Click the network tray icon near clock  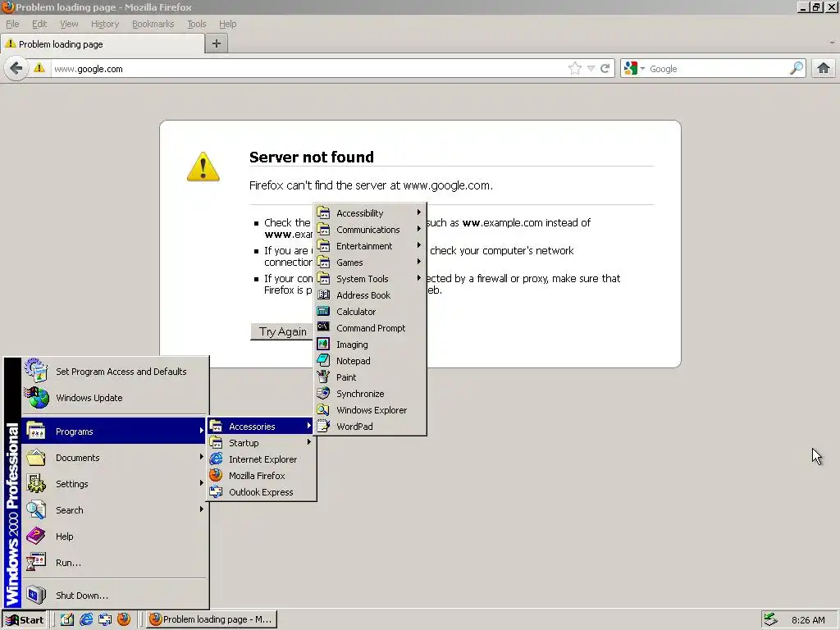coord(770,619)
